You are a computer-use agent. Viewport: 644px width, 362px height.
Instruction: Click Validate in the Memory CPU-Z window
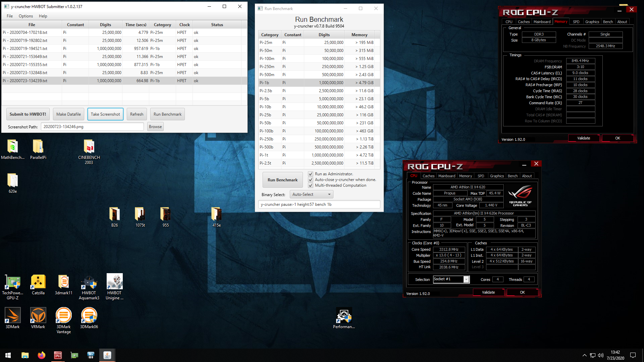pos(584,138)
